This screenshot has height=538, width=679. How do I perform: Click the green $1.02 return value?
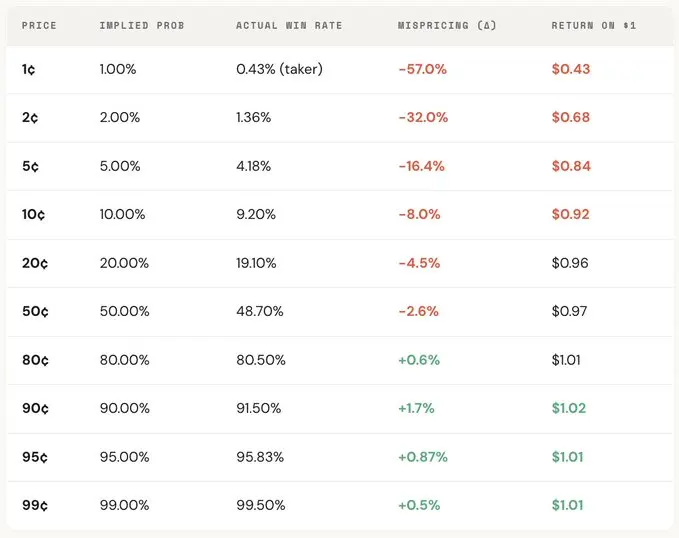tap(570, 408)
